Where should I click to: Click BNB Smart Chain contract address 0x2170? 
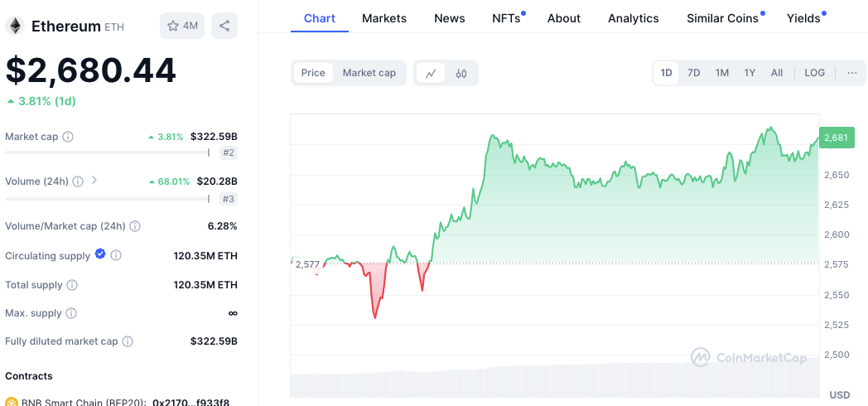(191, 402)
